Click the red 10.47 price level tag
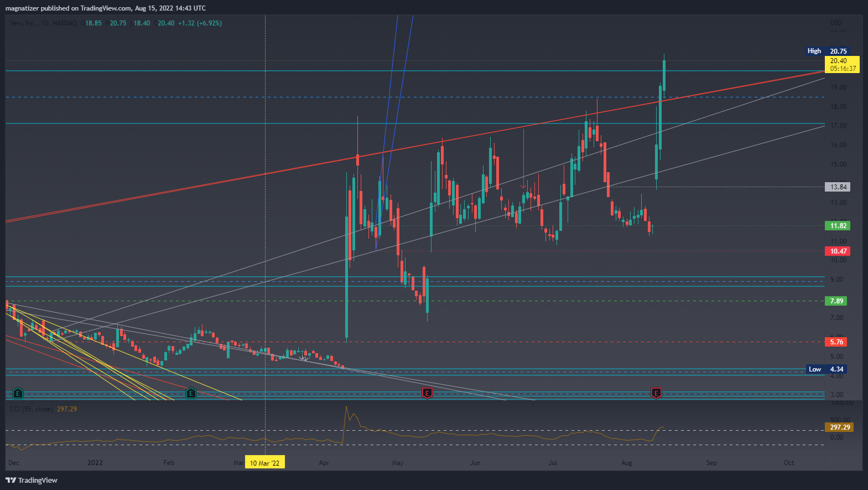This screenshot has height=490, width=868. pyautogui.click(x=838, y=251)
